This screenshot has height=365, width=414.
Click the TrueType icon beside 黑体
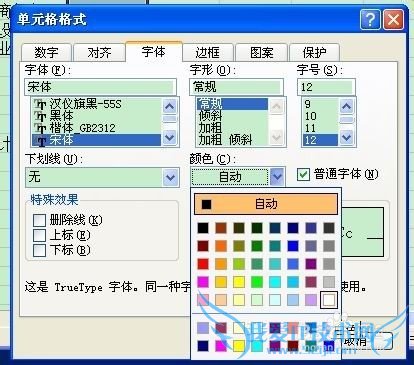point(41,117)
